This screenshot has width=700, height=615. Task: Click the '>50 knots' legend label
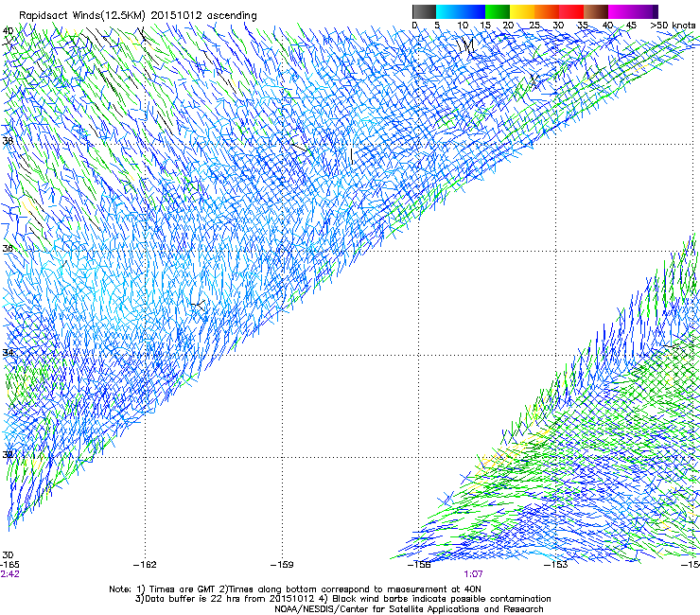[674, 26]
